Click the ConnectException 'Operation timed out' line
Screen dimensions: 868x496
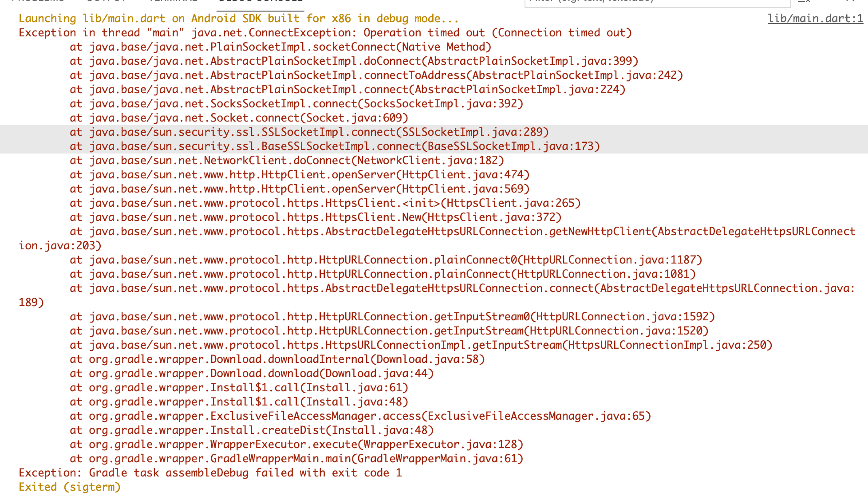(x=325, y=33)
